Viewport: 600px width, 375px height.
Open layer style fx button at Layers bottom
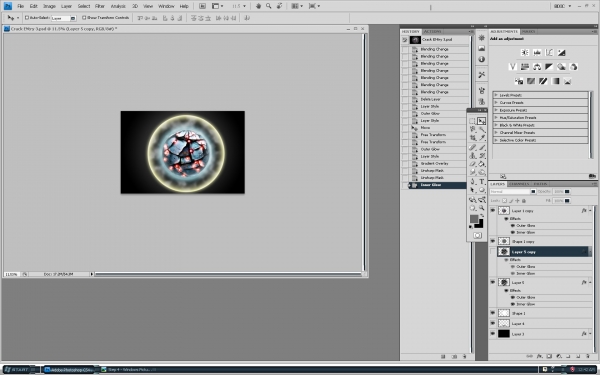[539, 356]
